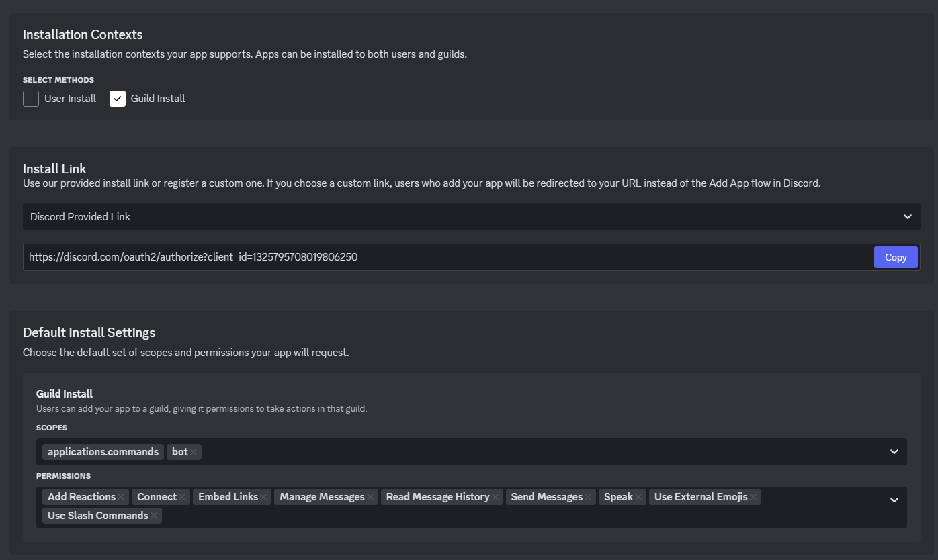Remove the Connect permission tag
The height and width of the screenshot is (560, 938).
coord(182,497)
